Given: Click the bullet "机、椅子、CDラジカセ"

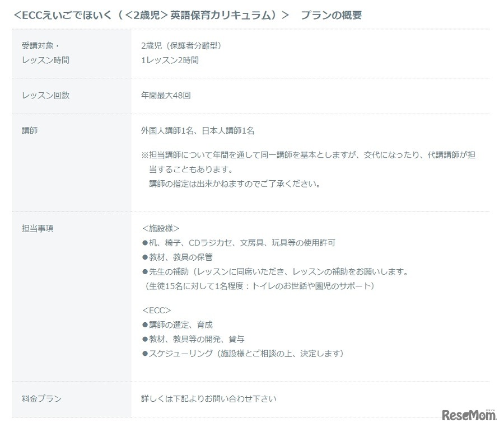Looking at the screenshot, I should tap(239, 243).
